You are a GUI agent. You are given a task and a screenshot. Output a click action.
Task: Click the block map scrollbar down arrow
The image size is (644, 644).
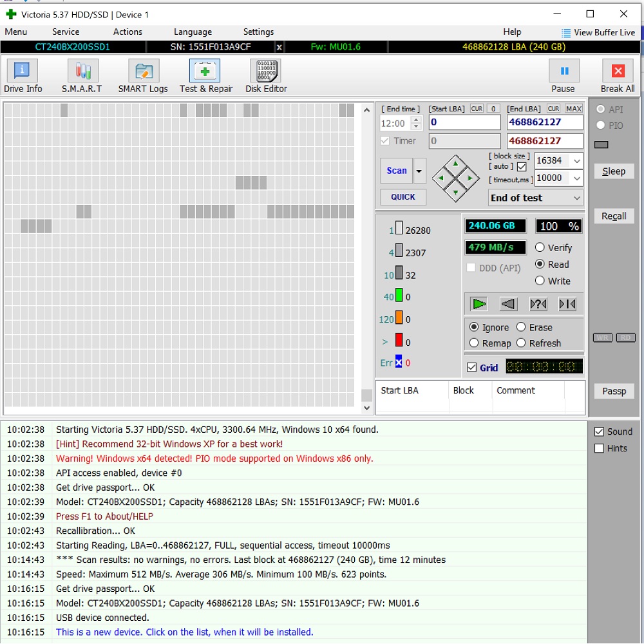coord(367,408)
